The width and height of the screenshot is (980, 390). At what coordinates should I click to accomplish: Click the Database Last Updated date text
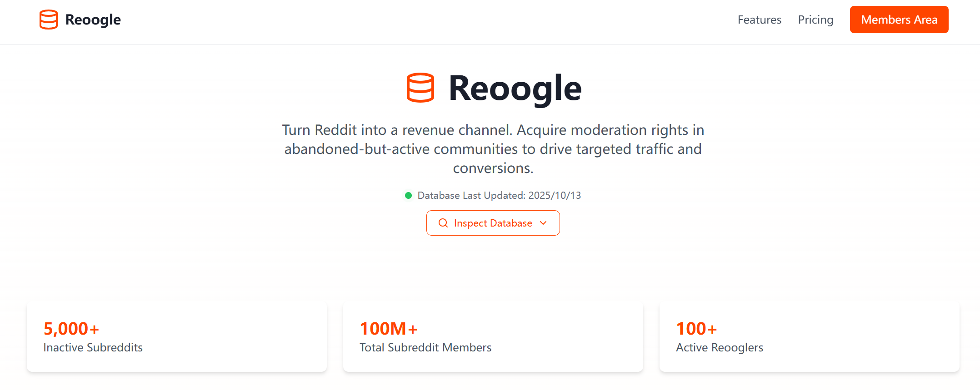pos(499,196)
